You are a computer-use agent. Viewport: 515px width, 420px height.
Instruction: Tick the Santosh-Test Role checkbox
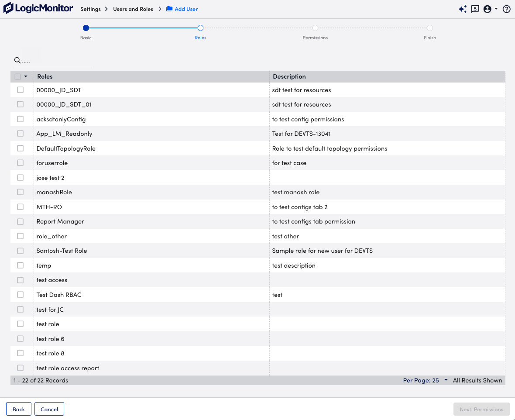point(21,251)
